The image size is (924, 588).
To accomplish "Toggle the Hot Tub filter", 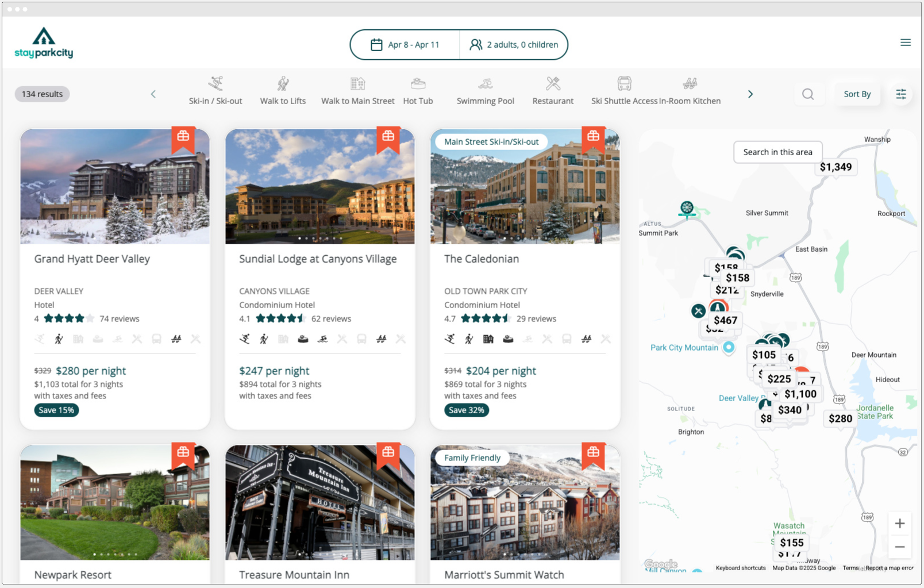I will coord(418,91).
